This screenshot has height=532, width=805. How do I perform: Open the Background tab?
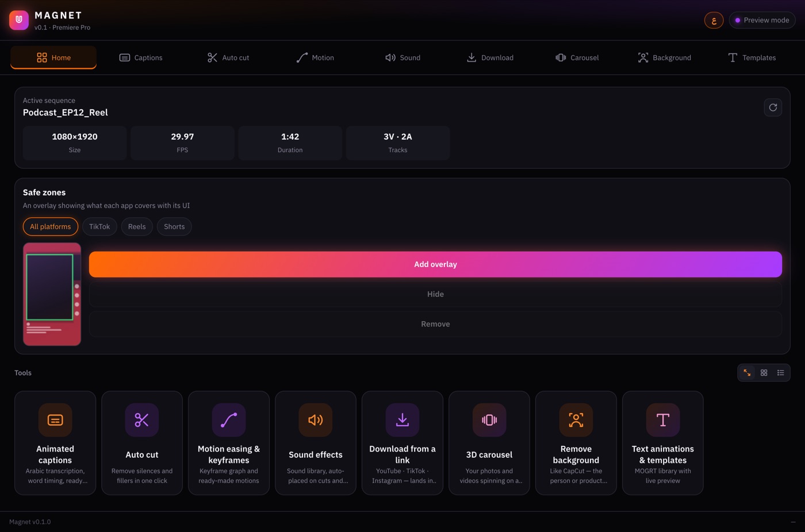(x=664, y=57)
